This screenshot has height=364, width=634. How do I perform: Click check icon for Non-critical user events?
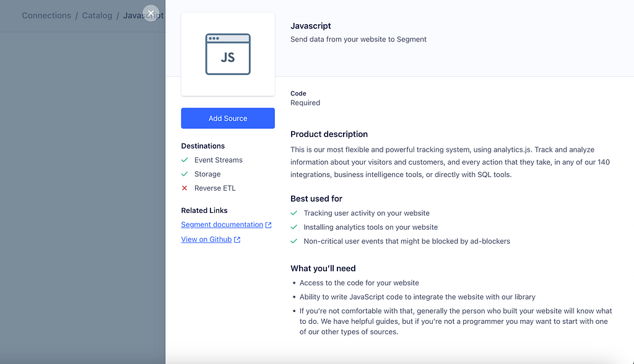pyautogui.click(x=294, y=241)
